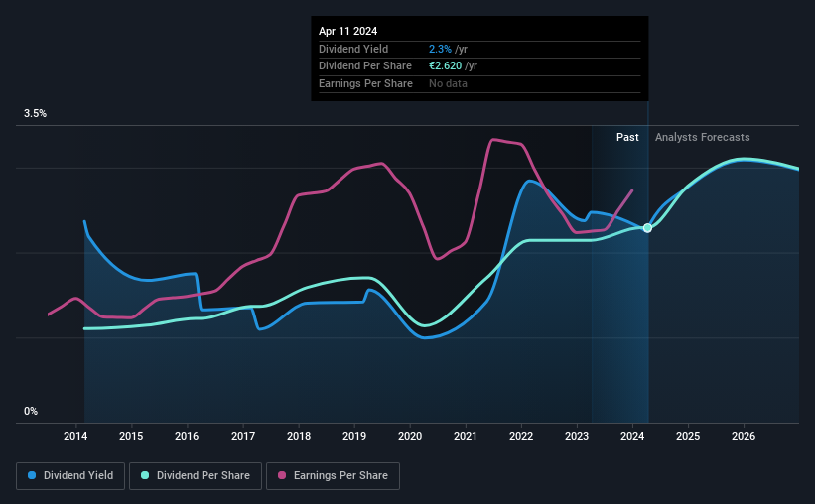The height and width of the screenshot is (504, 815).
Task: Toggle the Dividend Per Share legend button
Action: pyautogui.click(x=196, y=476)
